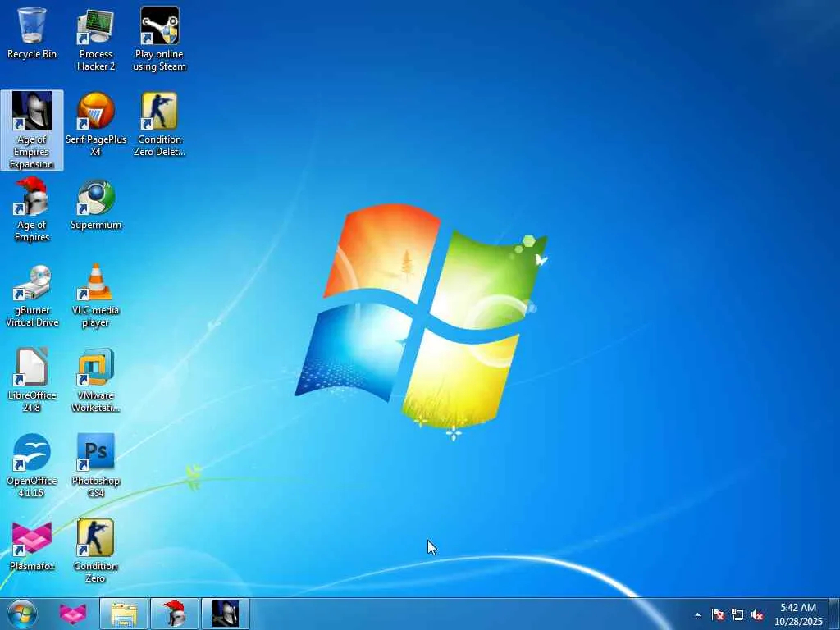Image resolution: width=840 pixels, height=630 pixels.
Task: Click the Show desktop strip
Action: (x=834, y=614)
